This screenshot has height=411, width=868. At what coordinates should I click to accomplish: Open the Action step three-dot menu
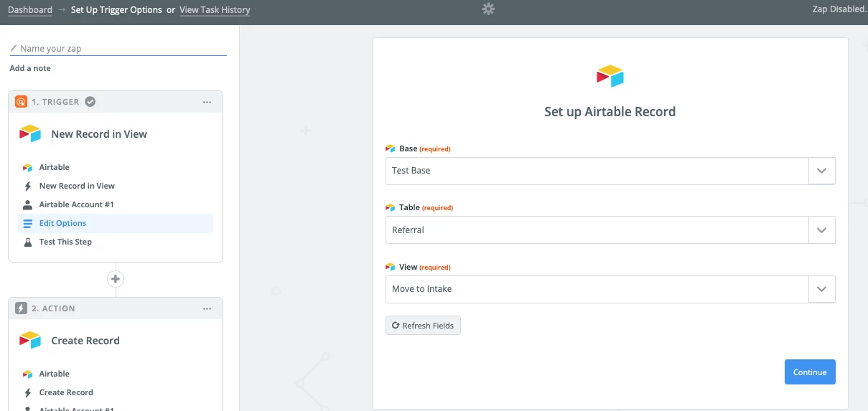(207, 308)
